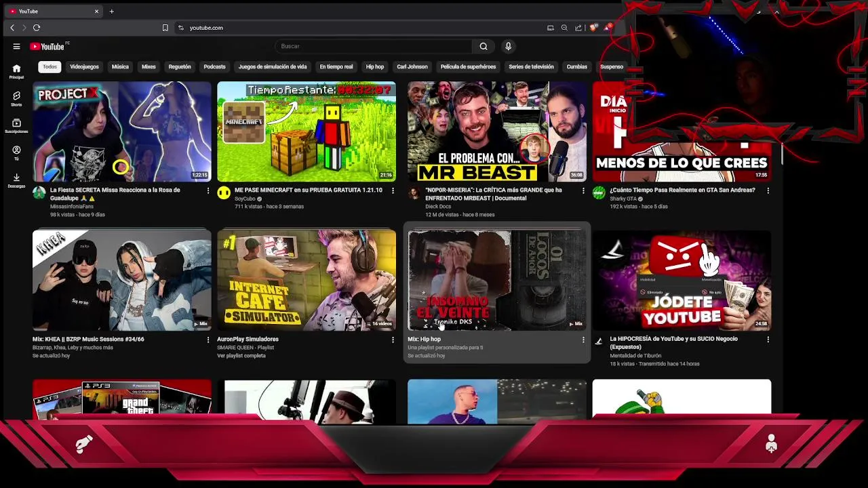This screenshot has height=488, width=868.
Task: Select the Música filter chip
Action: [x=120, y=66]
